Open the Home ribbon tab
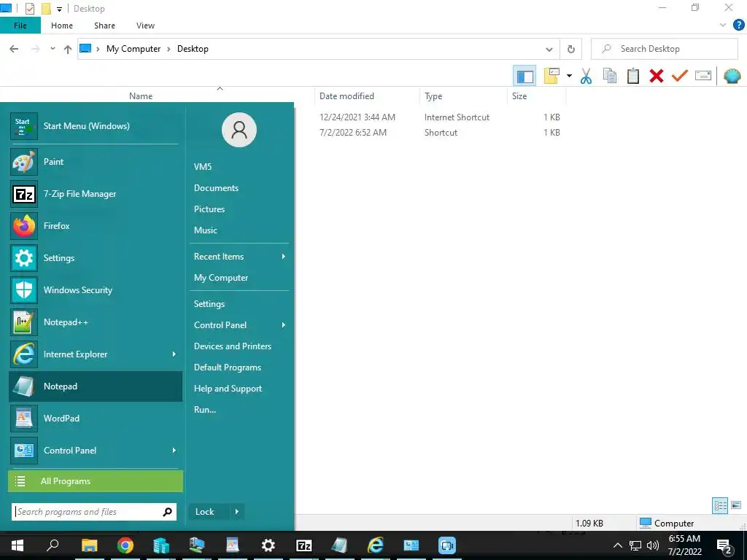Image resolution: width=747 pixels, height=560 pixels. tap(62, 26)
